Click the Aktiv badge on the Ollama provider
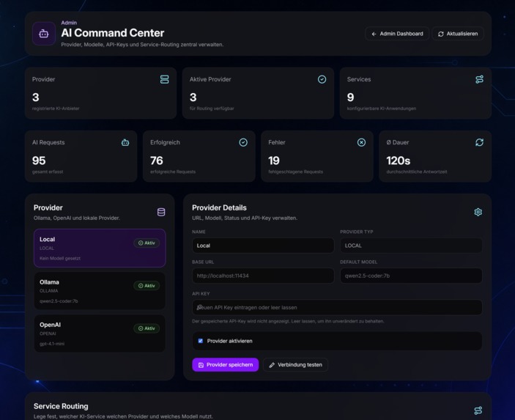The width and height of the screenshot is (515, 420). pyautogui.click(x=147, y=286)
